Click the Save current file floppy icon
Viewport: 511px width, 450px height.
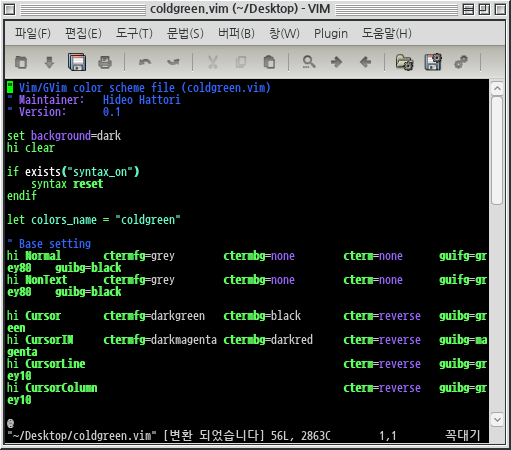click(77, 62)
